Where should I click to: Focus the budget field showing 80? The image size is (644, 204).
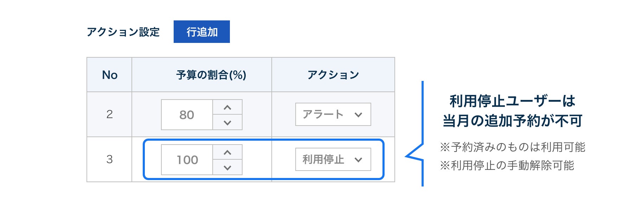click(187, 115)
